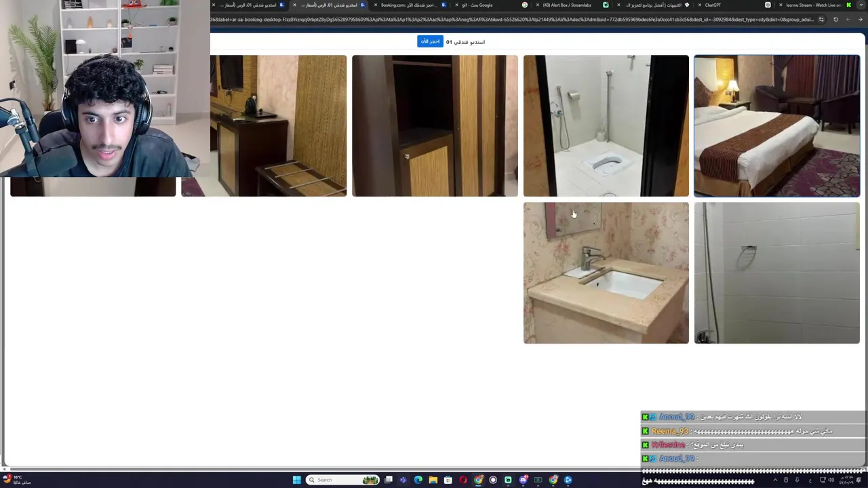The width and height of the screenshot is (868, 488).
Task: Open the white tiled shower wall photo
Action: click(776, 272)
